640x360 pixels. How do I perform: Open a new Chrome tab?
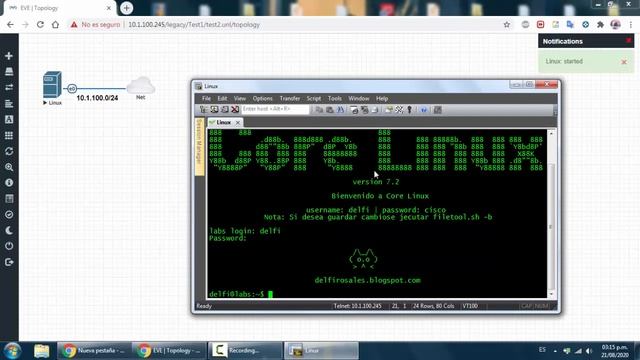click(127, 8)
